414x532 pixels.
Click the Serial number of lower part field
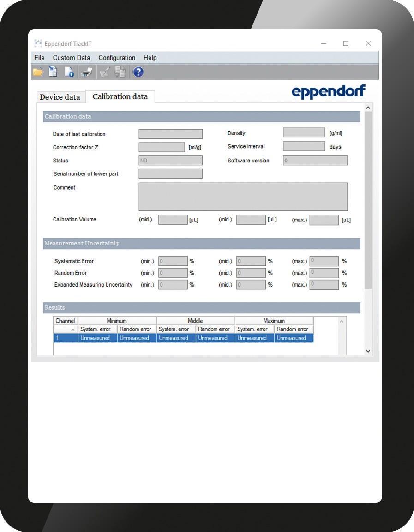(171, 173)
